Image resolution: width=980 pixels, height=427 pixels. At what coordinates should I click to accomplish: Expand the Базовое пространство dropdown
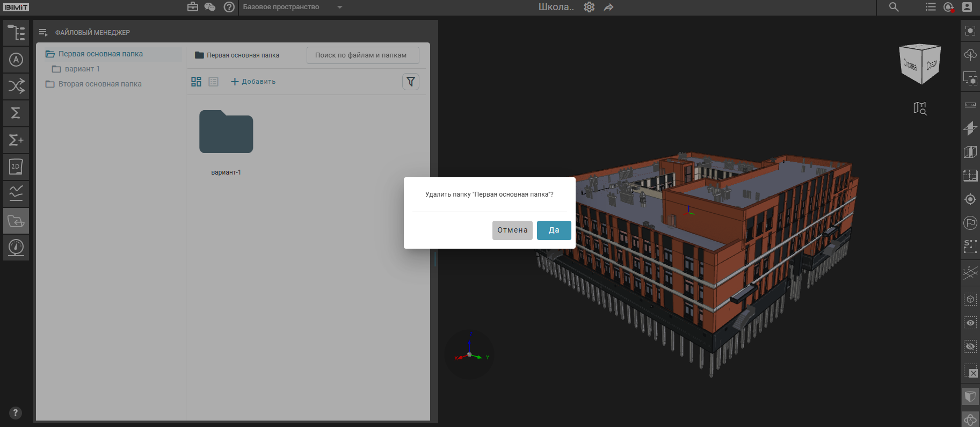point(293,7)
